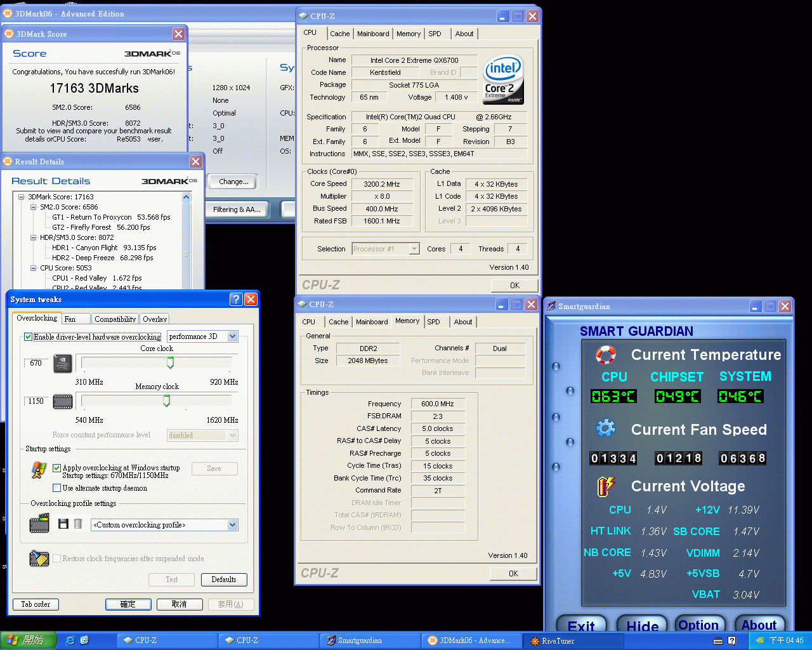
Task: Click the GPU core clock chip icon
Action: [63, 363]
